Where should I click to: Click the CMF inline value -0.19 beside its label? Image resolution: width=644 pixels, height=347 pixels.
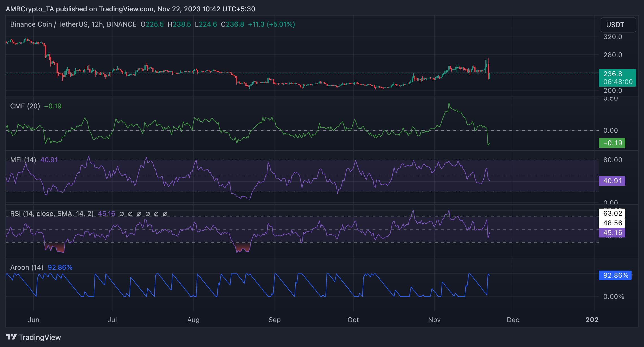pyautogui.click(x=53, y=106)
